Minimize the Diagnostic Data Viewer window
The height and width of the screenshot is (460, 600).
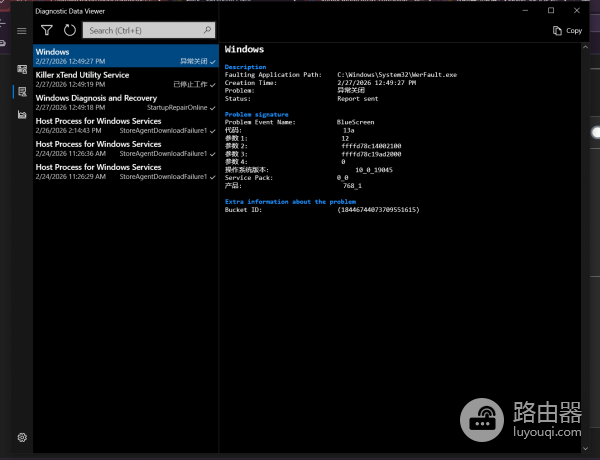click(x=525, y=10)
